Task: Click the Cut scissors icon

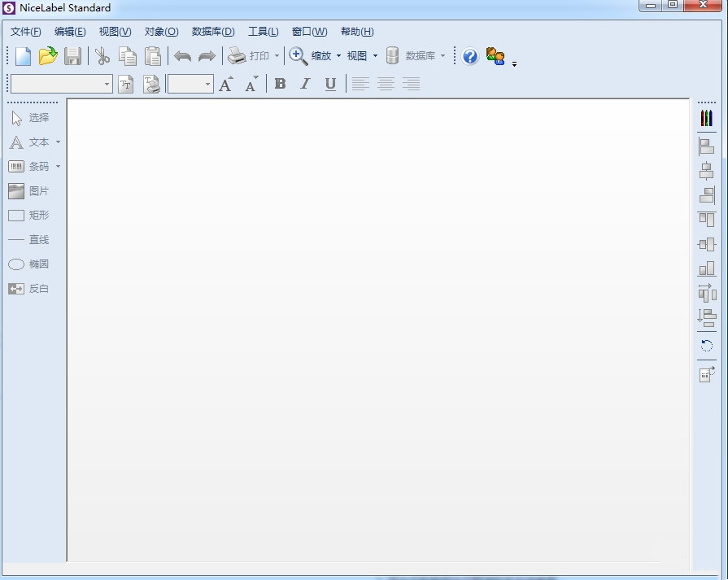Action: coord(102,56)
